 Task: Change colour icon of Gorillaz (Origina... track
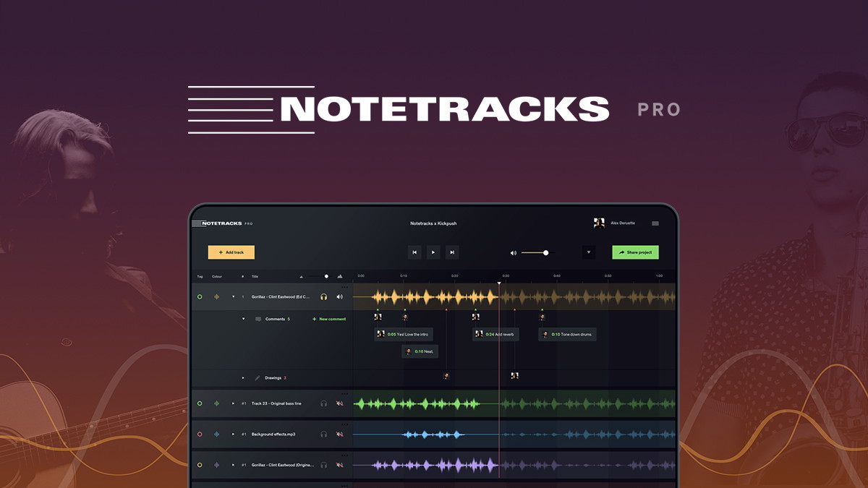216,465
